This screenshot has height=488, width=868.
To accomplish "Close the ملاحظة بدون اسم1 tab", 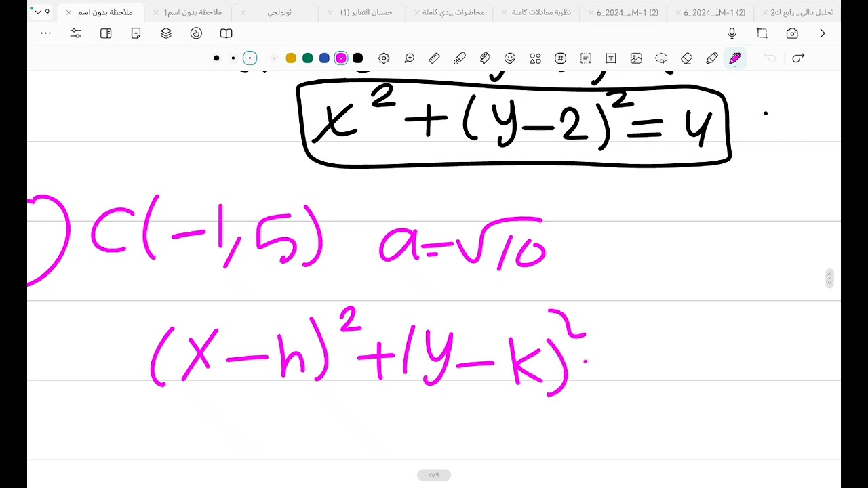I will coord(156,12).
